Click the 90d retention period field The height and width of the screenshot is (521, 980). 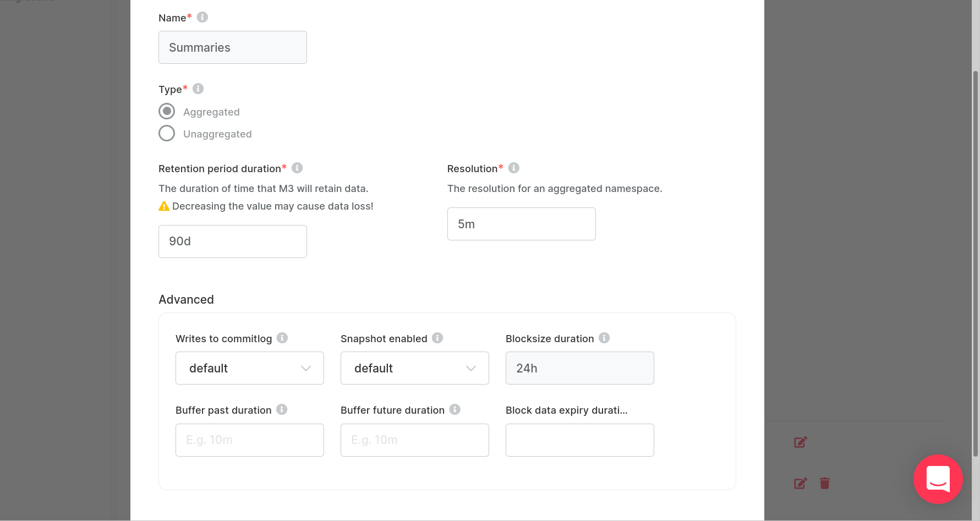coord(232,241)
